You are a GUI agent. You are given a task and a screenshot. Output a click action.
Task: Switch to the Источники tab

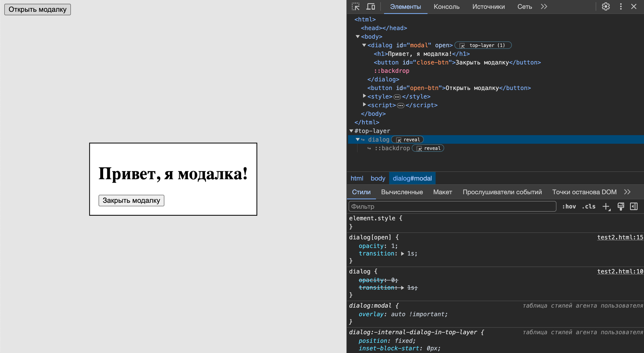[x=489, y=6]
